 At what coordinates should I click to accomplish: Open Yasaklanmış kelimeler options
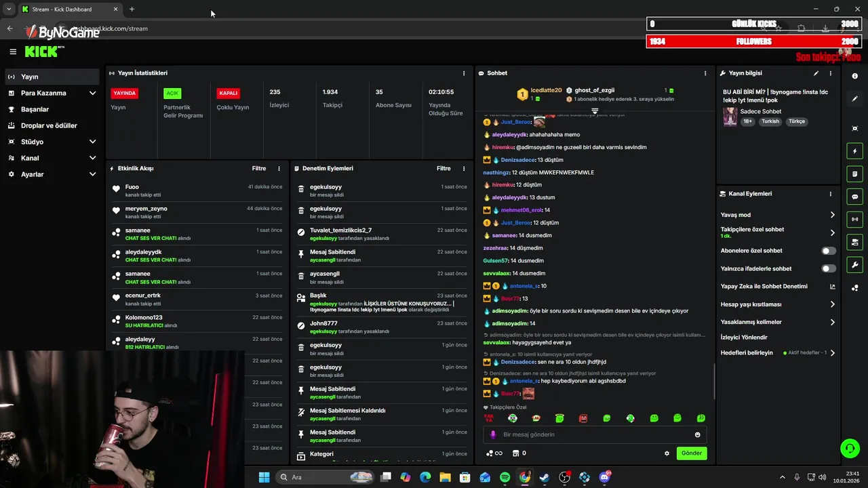pos(832,322)
